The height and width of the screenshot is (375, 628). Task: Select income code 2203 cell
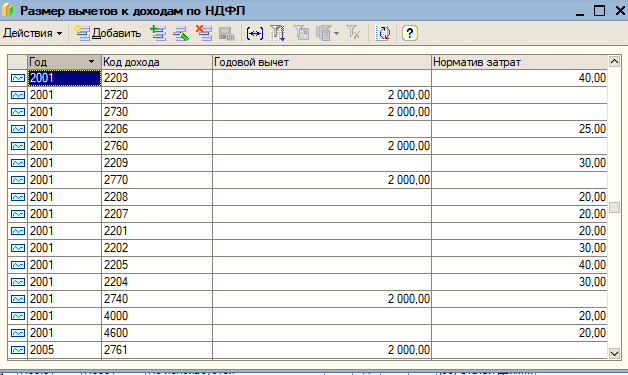coord(157,78)
